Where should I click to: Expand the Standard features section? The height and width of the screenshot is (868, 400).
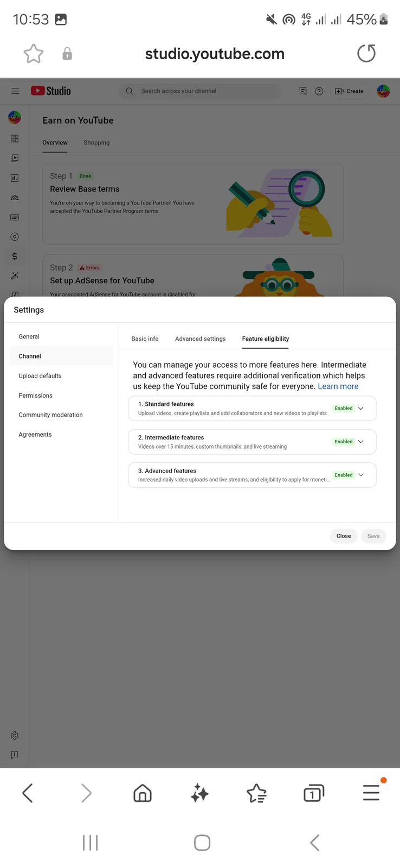[252, 409]
